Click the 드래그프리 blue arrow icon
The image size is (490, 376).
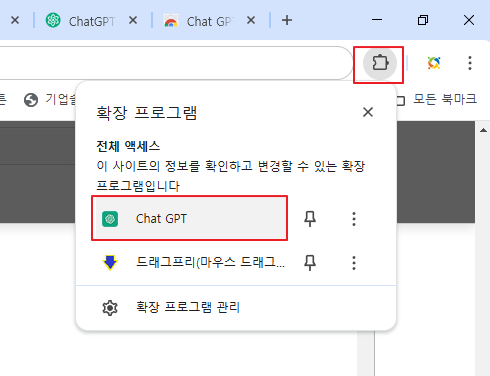pos(110,263)
